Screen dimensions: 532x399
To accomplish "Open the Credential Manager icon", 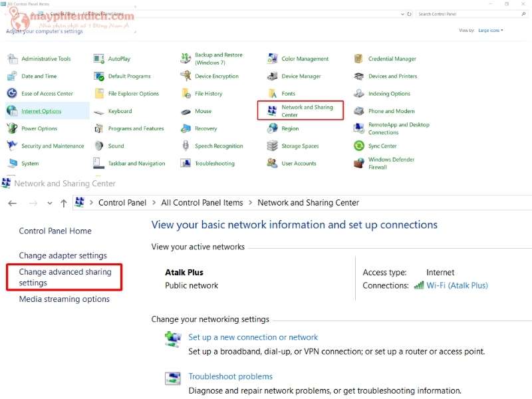I will coord(359,59).
